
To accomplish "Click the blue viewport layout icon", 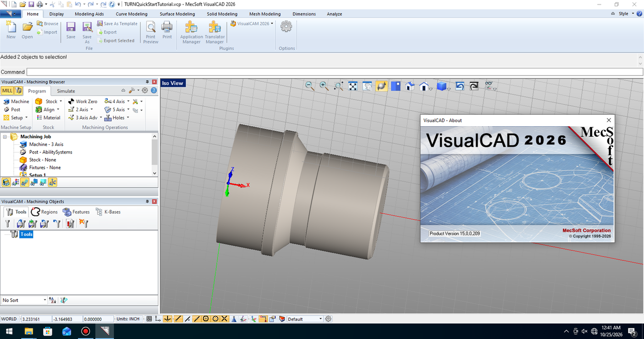I will click(x=395, y=86).
